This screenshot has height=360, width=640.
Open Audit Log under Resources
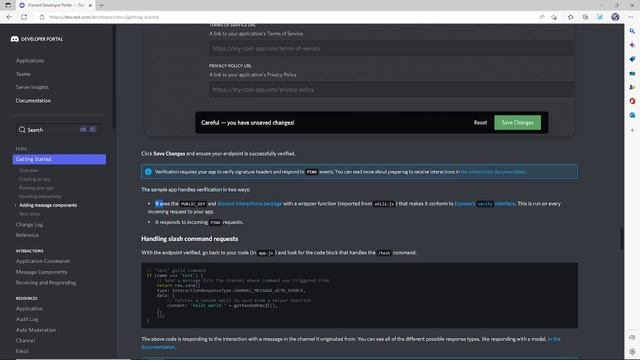tap(27, 319)
